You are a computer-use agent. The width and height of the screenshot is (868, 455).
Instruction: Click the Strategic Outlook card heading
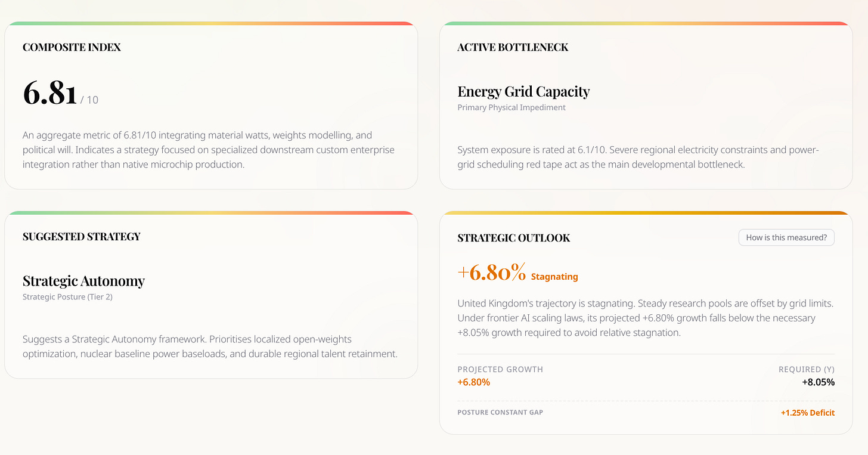[x=514, y=238]
